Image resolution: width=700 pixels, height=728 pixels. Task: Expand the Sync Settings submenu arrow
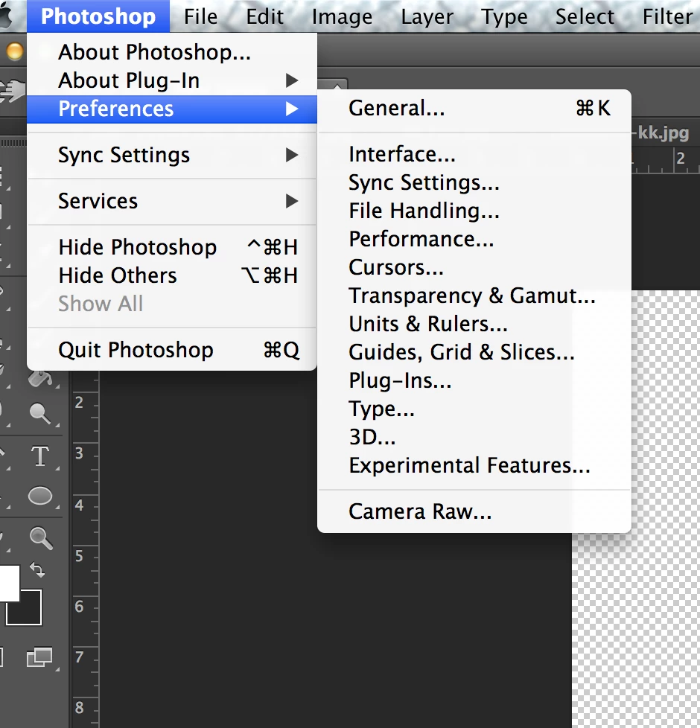coord(292,155)
